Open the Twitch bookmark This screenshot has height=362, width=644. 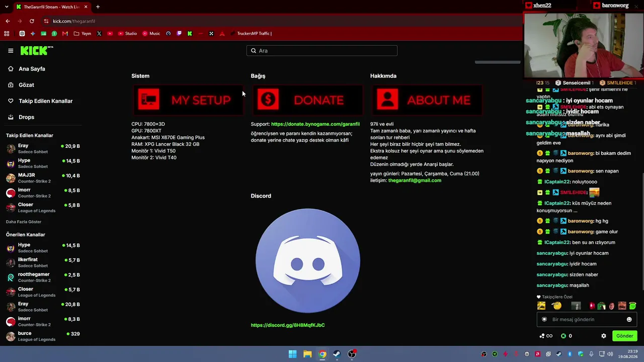pos(179,34)
